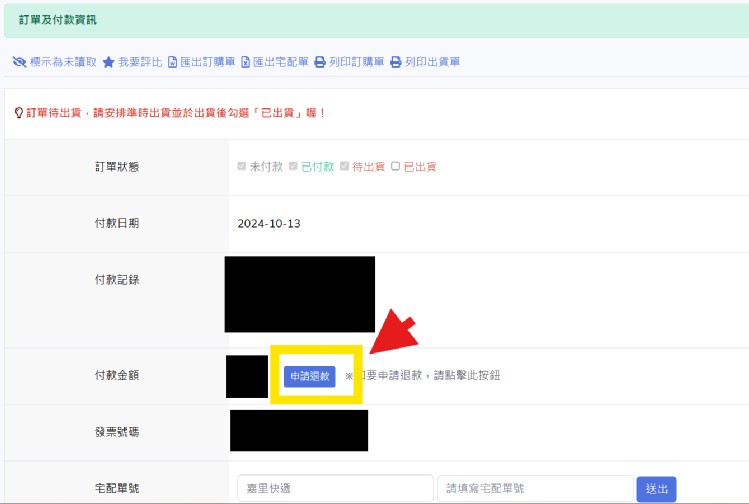
Task: Click the 發票號碼 row label
Action: [x=117, y=432]
